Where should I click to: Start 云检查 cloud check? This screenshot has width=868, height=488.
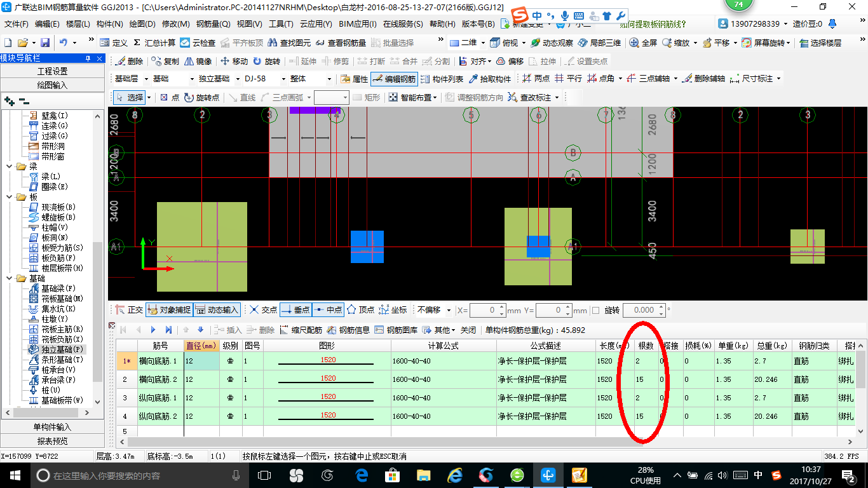click(x=198, y=43)
